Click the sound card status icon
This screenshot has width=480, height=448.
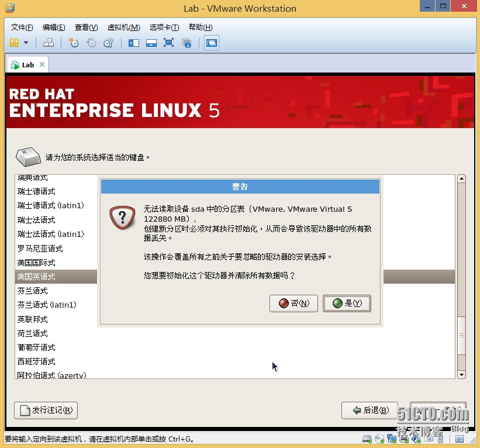tap(416, 439)
